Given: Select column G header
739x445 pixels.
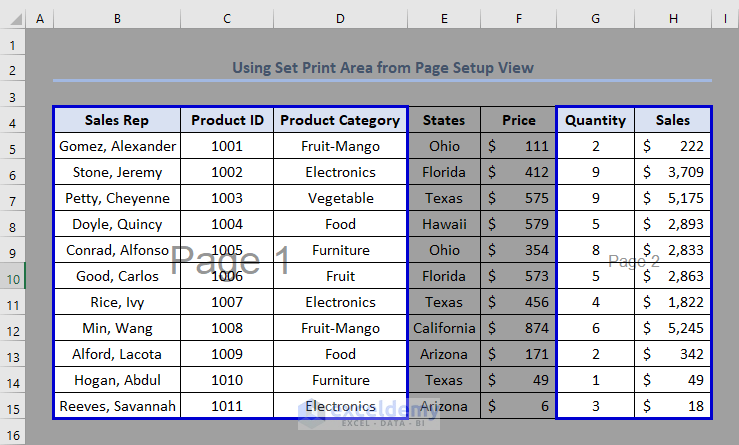Looking at the screenshot, I should click(x=595, y=18).
